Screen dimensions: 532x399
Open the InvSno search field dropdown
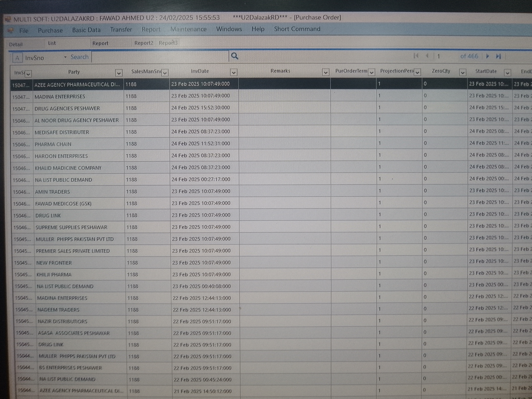tap(65, 57)
